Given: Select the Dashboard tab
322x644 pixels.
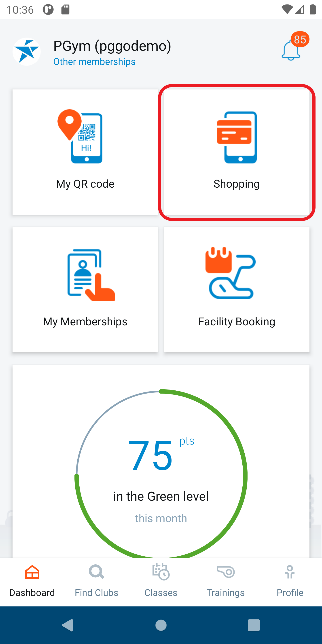Looking at the screenshot, I should (32, 580).
